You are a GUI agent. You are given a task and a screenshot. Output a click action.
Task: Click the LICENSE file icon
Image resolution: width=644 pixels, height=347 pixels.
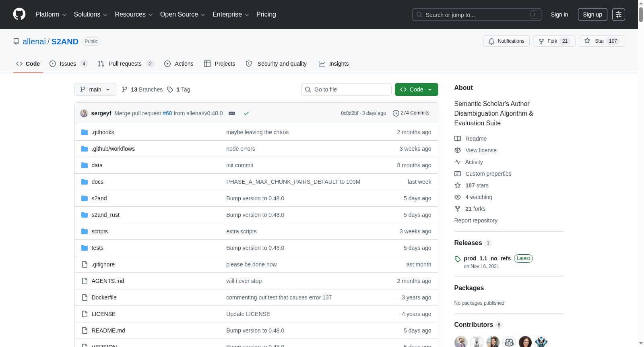click(85, 314)
